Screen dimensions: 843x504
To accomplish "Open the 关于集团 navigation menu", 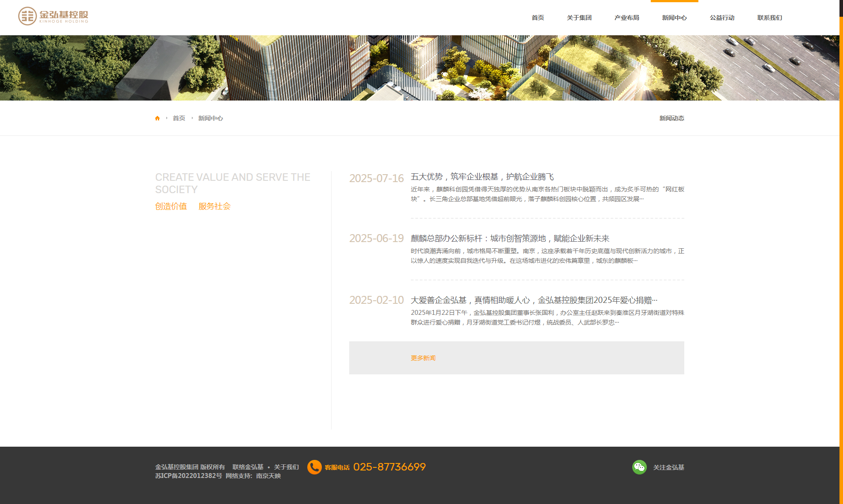I will pyautogui.click(x=579, y=17).
